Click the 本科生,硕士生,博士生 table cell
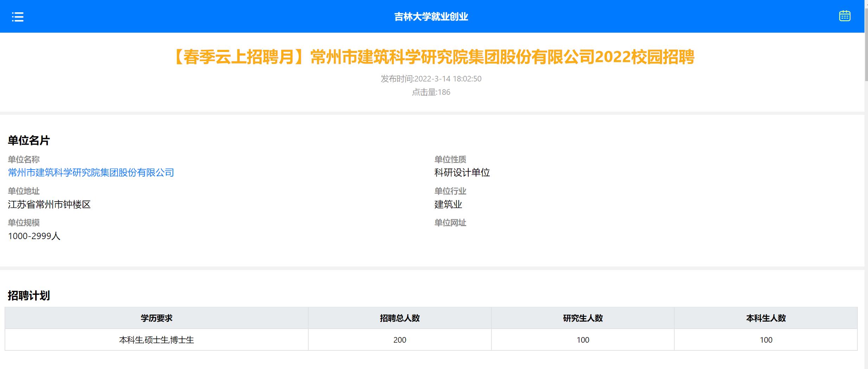Screen dimensions: 868x369 pos(156,340)
